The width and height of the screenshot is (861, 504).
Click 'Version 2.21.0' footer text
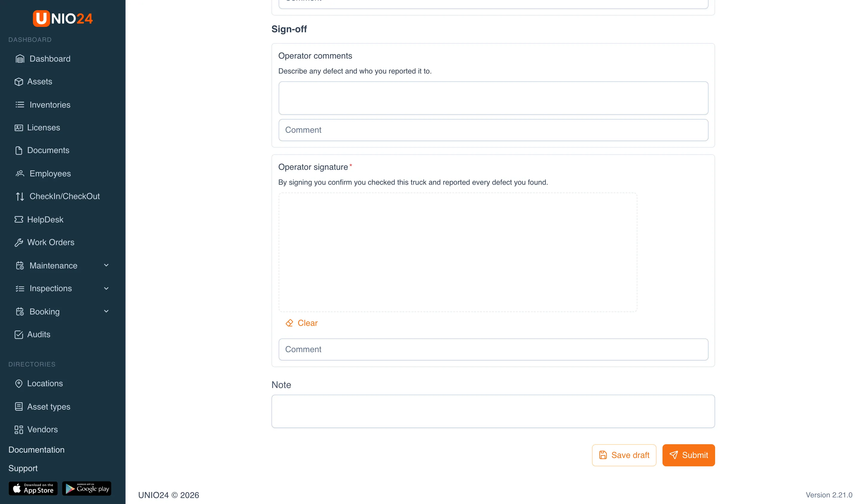(829, 495)
